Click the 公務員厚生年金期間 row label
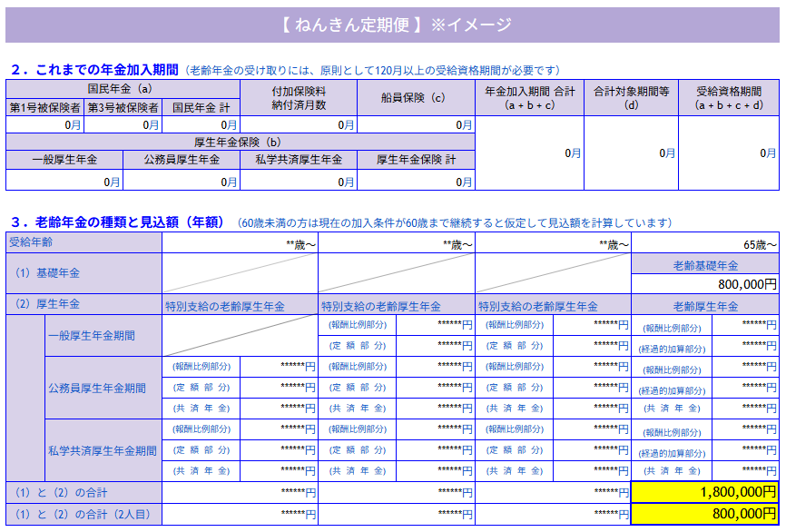The image size is (786, 532). point(103,388)
